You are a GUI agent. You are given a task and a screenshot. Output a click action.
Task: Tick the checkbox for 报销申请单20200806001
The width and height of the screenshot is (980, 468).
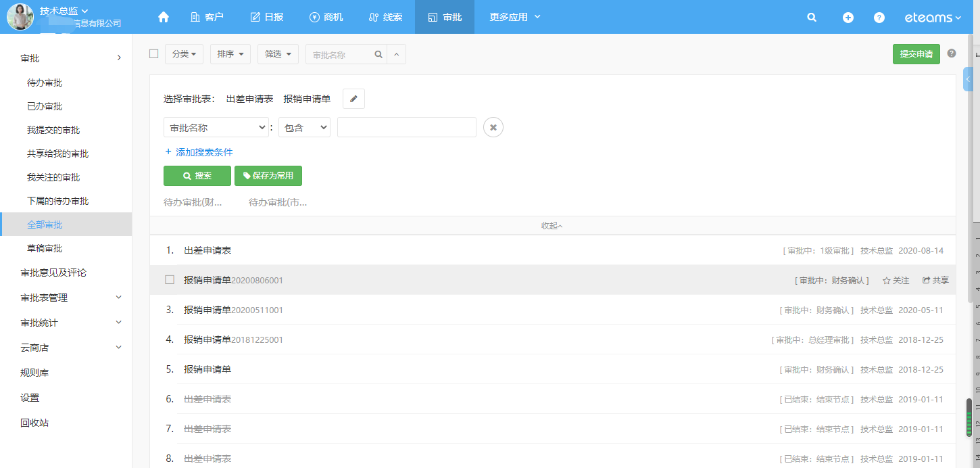point(170,279)
